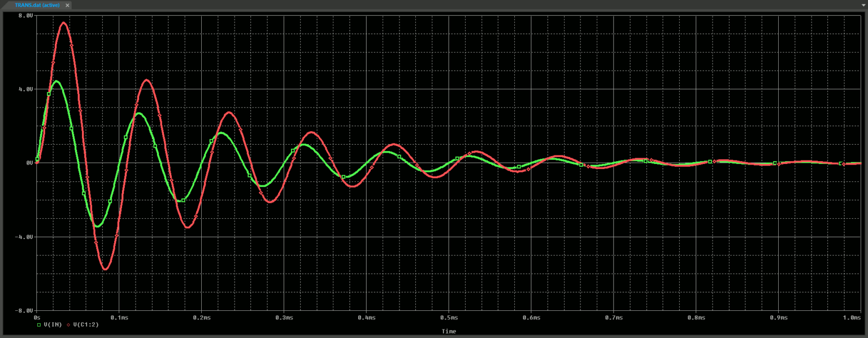The width and height of the screenshot is (868, 338).
Task: Close the TRANS.dat tab with its X button
Action: click(67, 5)
